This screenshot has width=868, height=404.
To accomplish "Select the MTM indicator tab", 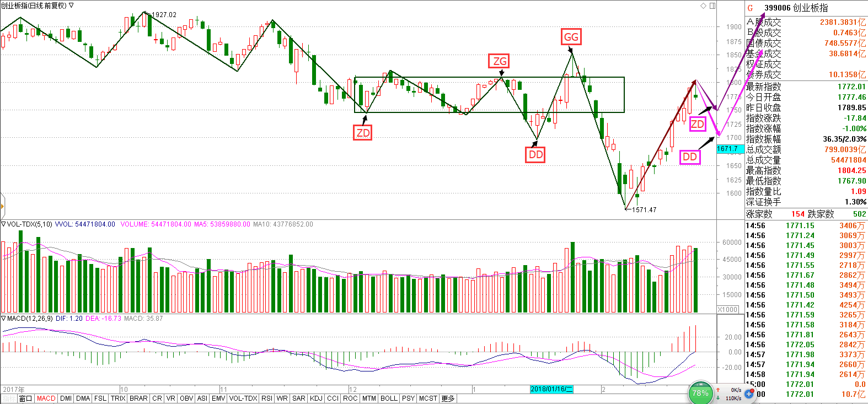I will pyautogui.click(x=369, y=398).
